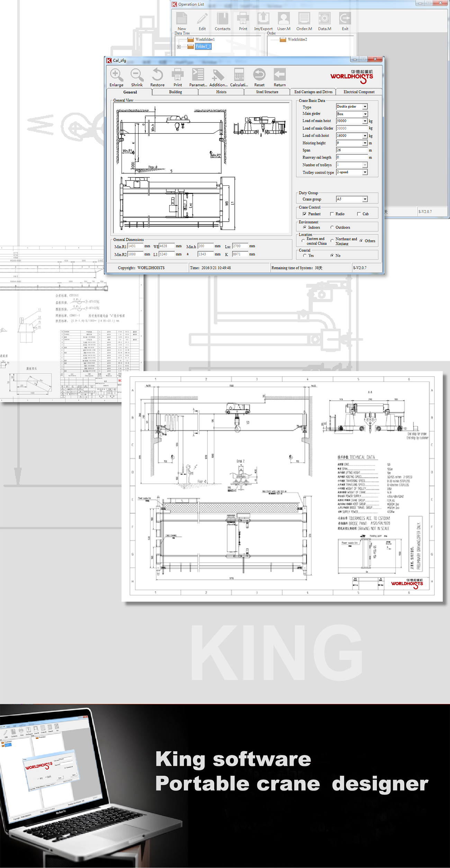Click the Exit icon in Operation List
The image size is (450, 868).
(x=345, y=18)
